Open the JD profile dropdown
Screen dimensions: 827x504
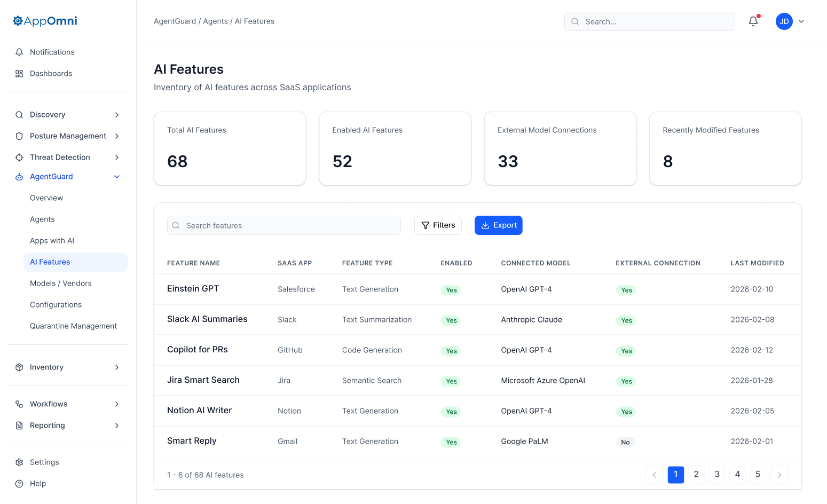click(x=790, y=21)
